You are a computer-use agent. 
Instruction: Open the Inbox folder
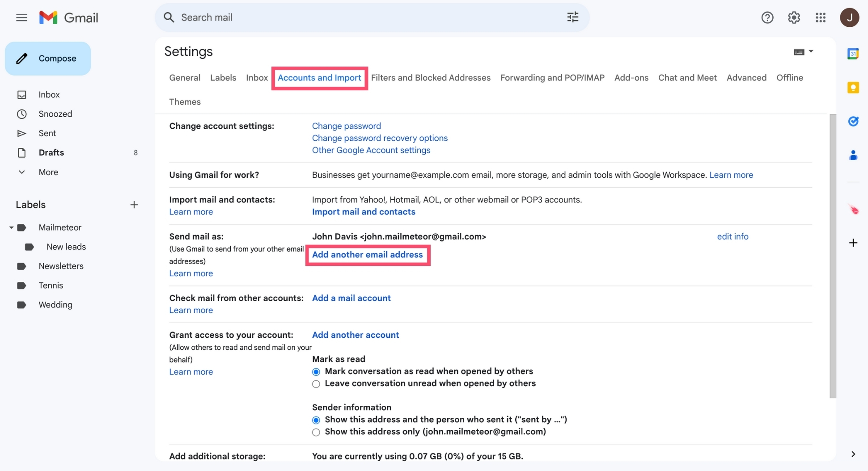49,95
